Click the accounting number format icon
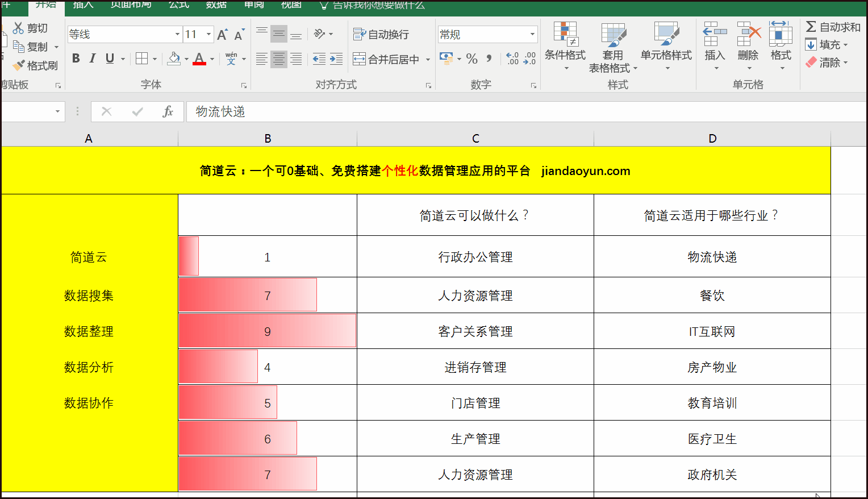Image resolution: width=868 pixels, height=499 pixels. [446, 59]
